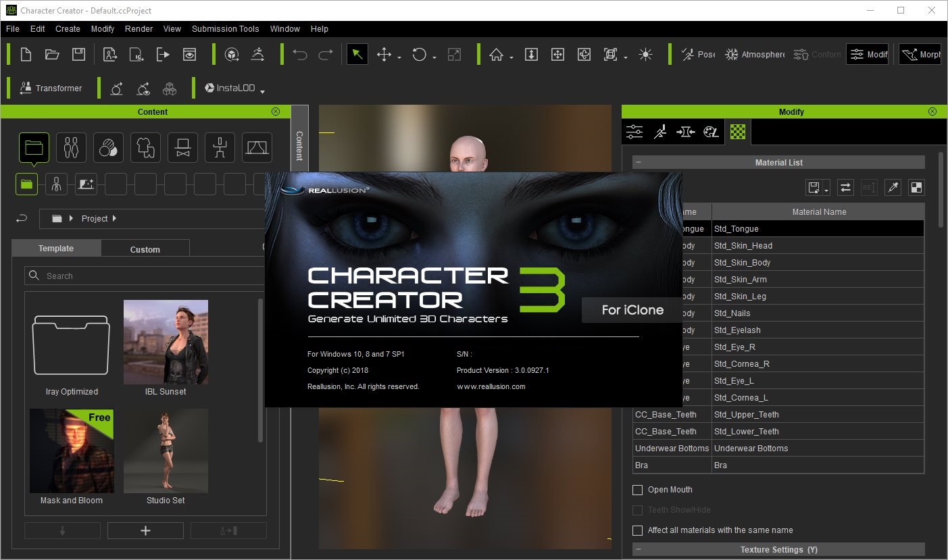948x560 pixels.
Task: Activate the Select arrow tool
Action: click(x=357, y=55)
